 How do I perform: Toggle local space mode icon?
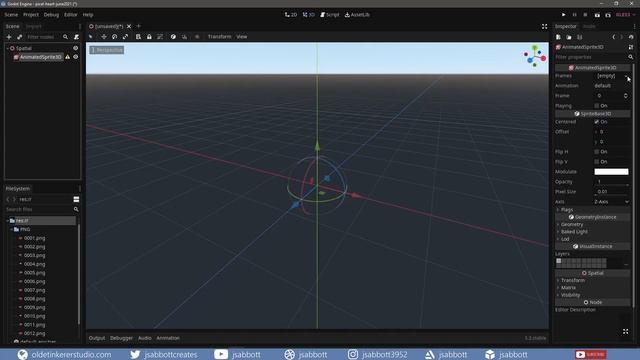[x=173, y=37]
